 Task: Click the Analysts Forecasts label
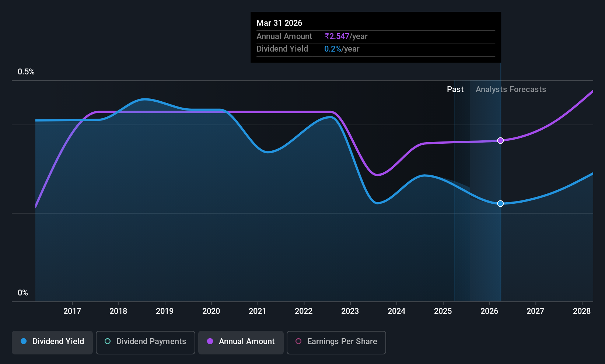511,89
